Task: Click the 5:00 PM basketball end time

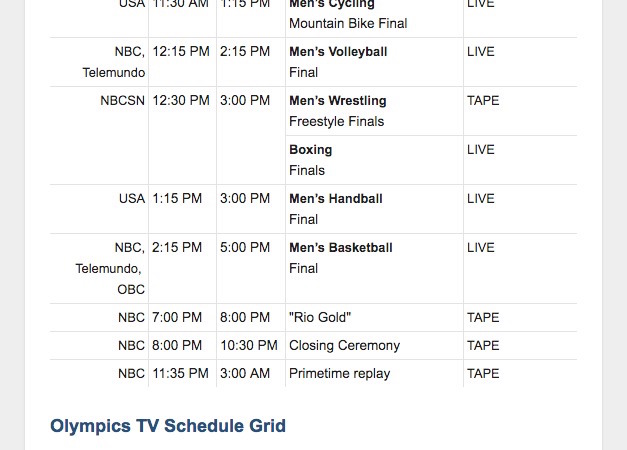Action: (245, 247)
